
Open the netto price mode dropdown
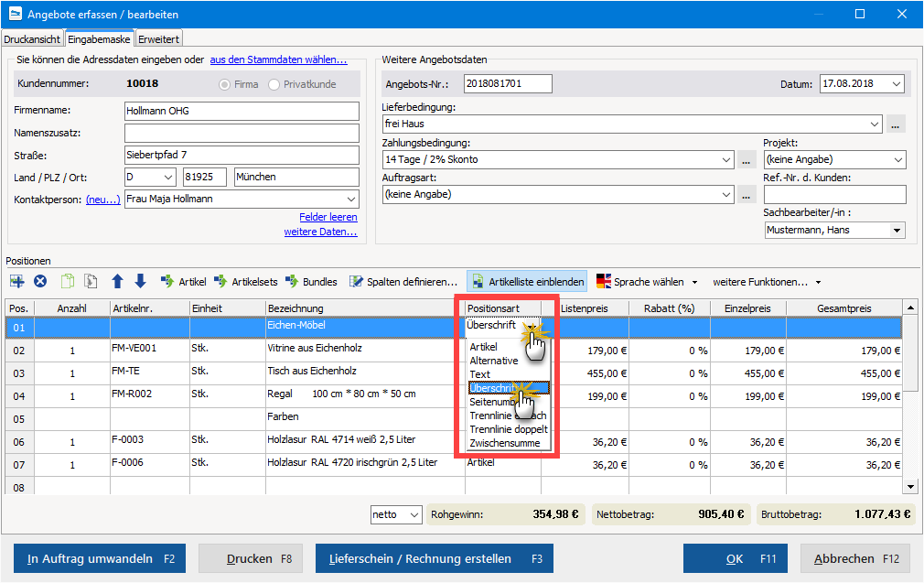pyautogui.click(x=414, y=514)
